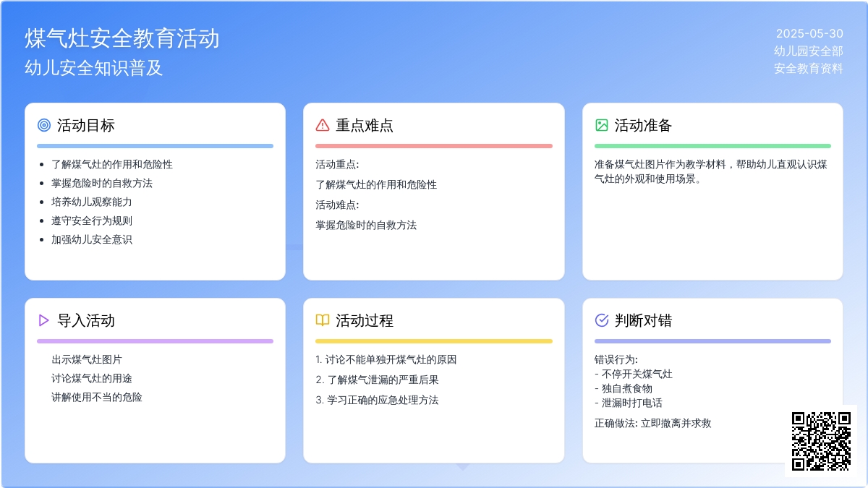Click the date 2025-05-30
The image size is (868, 488).
coord(809,33)
